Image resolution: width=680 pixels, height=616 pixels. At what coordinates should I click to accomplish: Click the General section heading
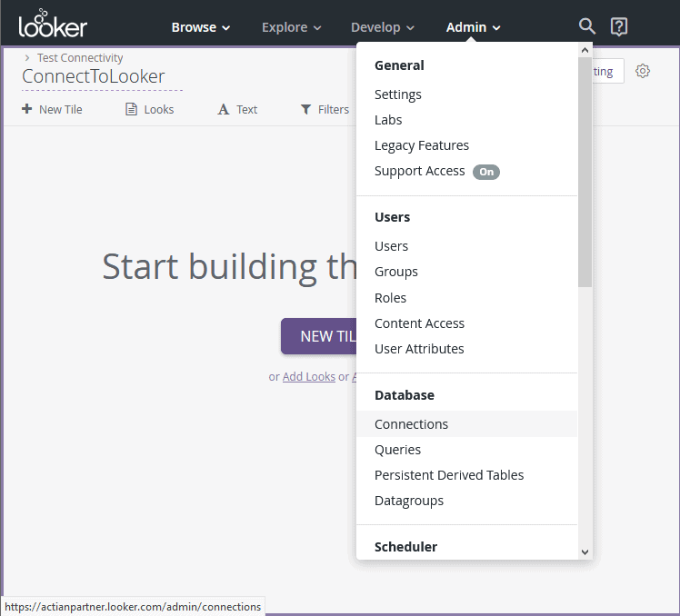coord(399,65)
